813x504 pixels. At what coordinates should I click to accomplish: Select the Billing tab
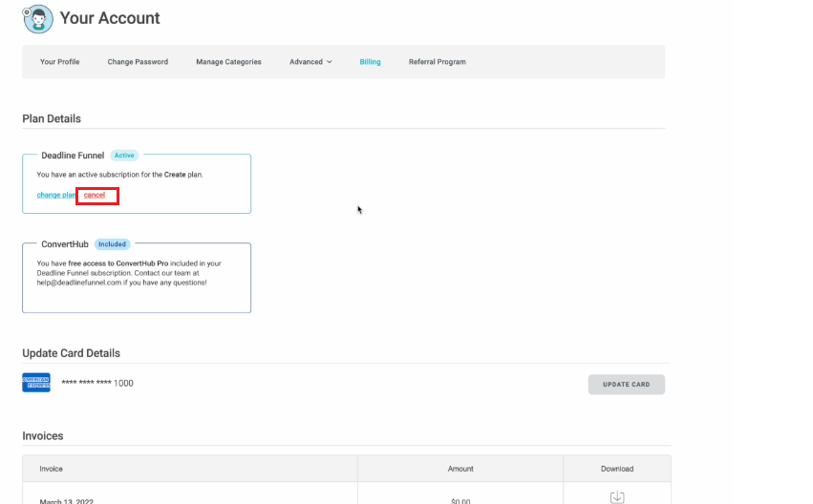click(x=371, y=62)
